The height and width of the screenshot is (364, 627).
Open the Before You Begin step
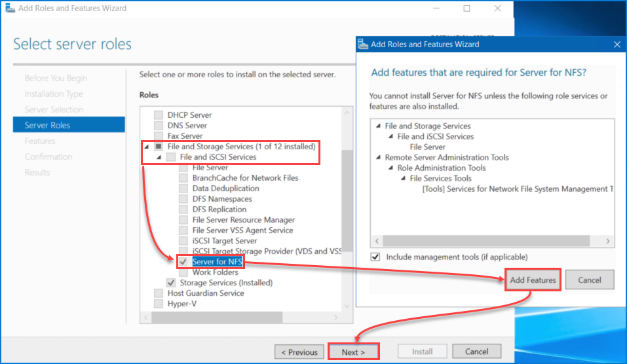56,78
